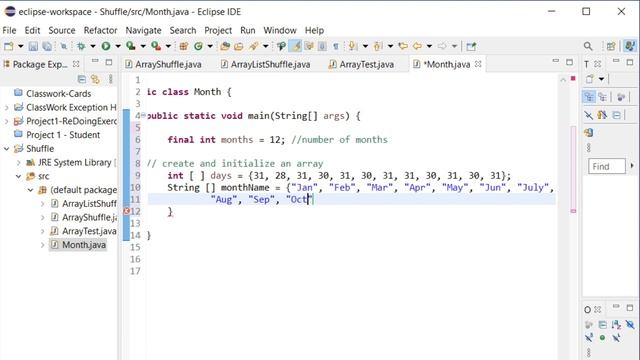640x360 pixels.
Task: Open the Refactor menu
Action: [100, 30]
